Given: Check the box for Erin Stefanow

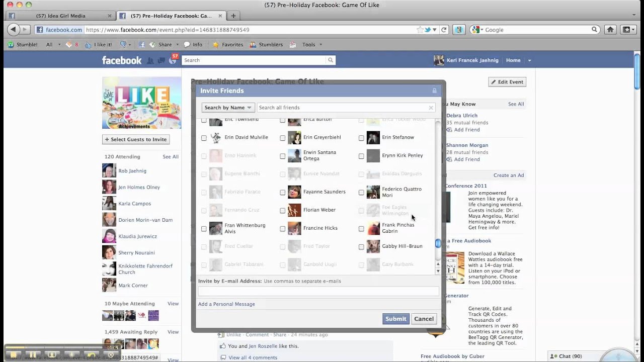Looking at the screenshot, I should coord(361,138).
